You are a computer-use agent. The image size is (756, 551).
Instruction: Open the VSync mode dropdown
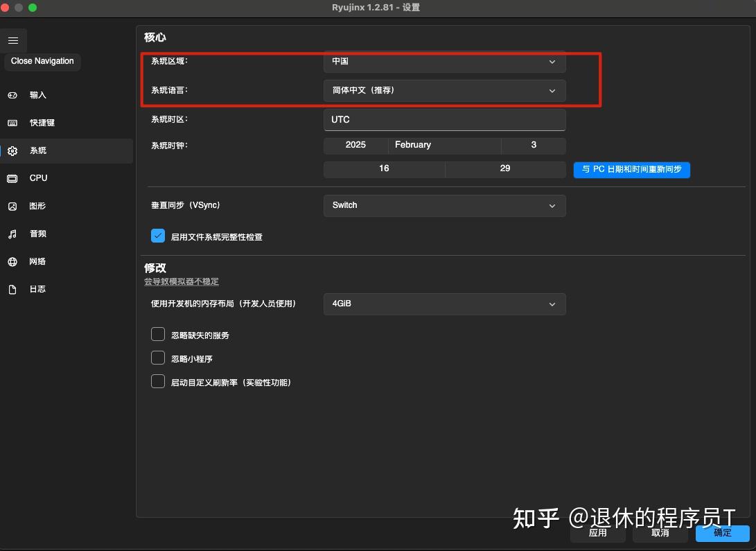click(444, 205)
